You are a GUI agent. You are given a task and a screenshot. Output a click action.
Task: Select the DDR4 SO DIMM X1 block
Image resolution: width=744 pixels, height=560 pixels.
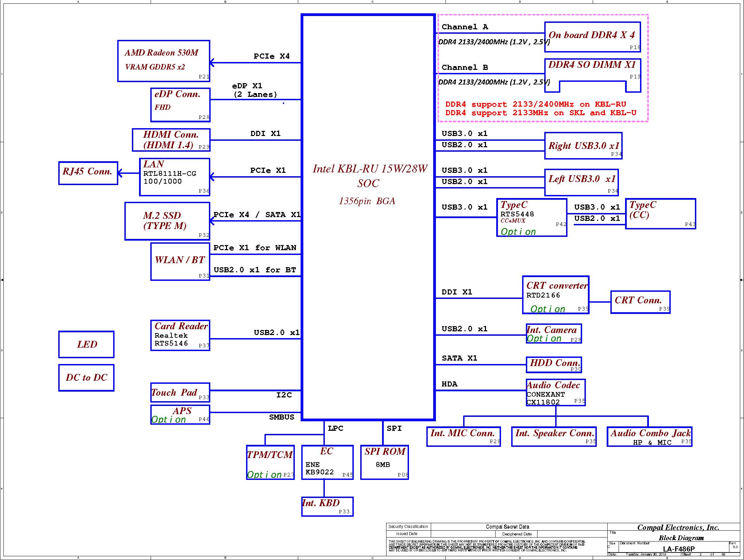click(592, 70)
